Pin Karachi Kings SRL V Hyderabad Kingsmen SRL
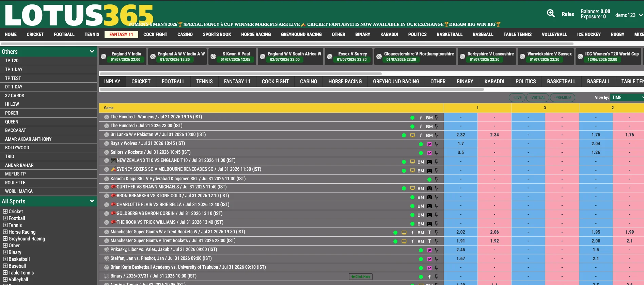The image size is (644, 285). click(436, 179)
